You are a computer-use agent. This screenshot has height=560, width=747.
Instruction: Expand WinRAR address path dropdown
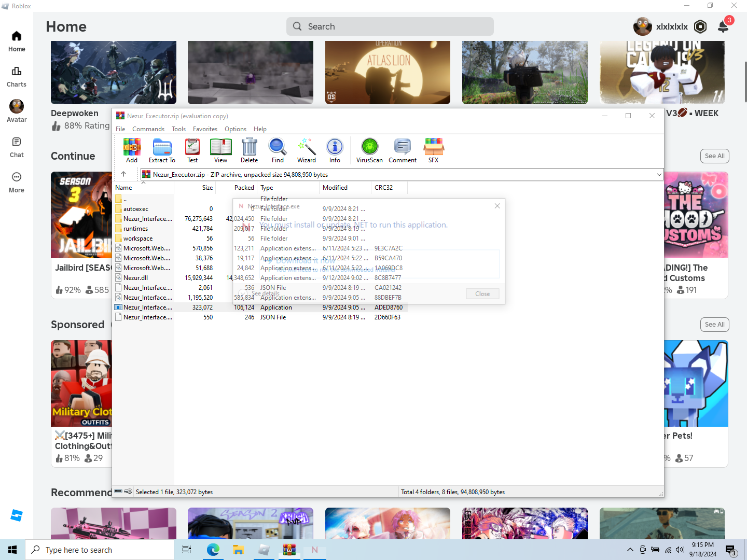tap(659, 174)
